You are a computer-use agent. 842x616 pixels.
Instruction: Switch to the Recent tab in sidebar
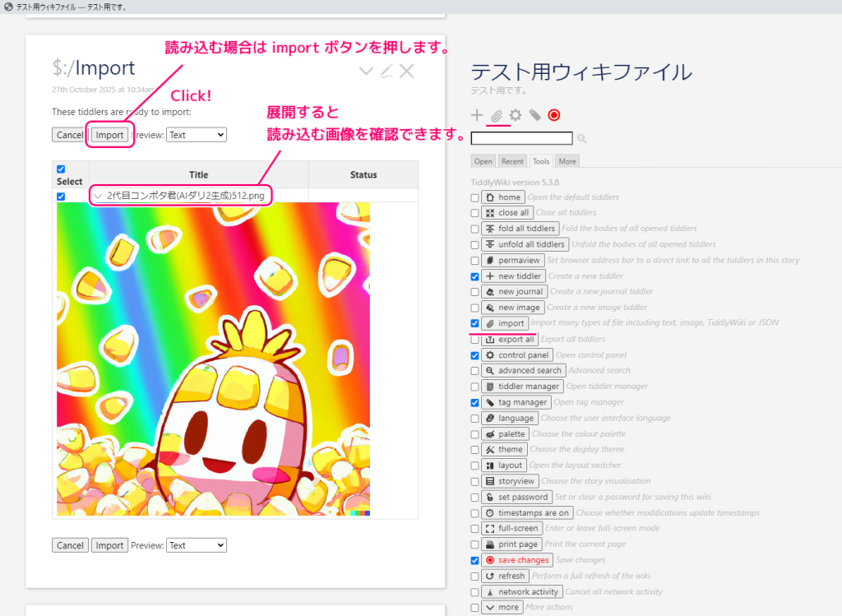(512, 161)
